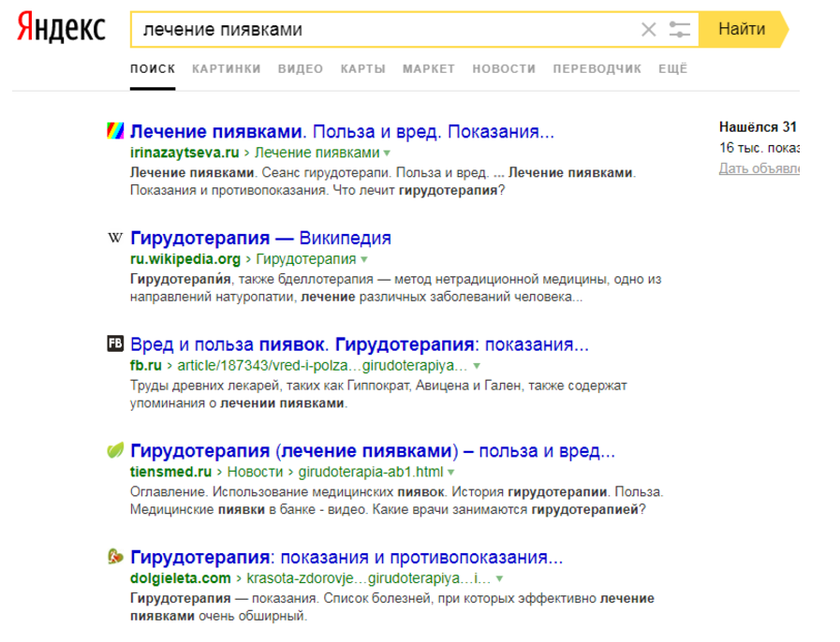The height and width of the screenshot is (642, 840).
Task: Click the Дать объявление link
Action: [759, 168]
